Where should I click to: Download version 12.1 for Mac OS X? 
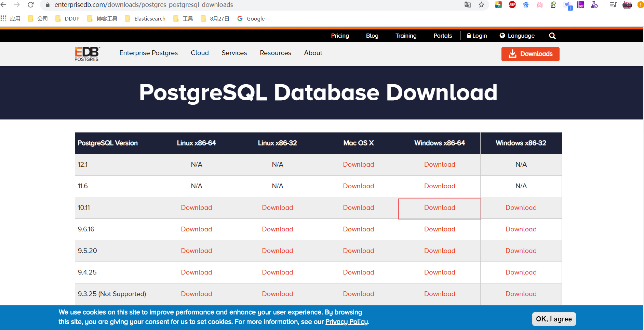point(359,164)
